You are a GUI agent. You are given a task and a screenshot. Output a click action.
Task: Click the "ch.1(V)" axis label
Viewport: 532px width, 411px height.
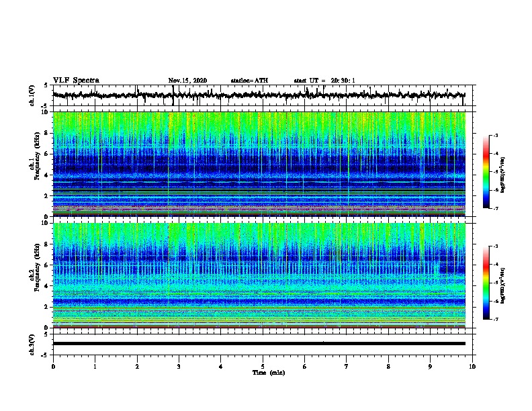point(32,95)
